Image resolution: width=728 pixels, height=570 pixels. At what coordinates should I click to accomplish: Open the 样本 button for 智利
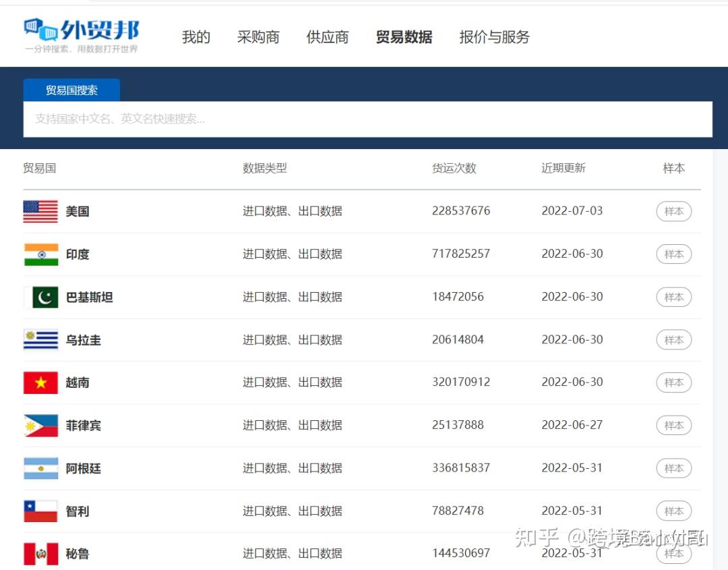click(673, 511)
